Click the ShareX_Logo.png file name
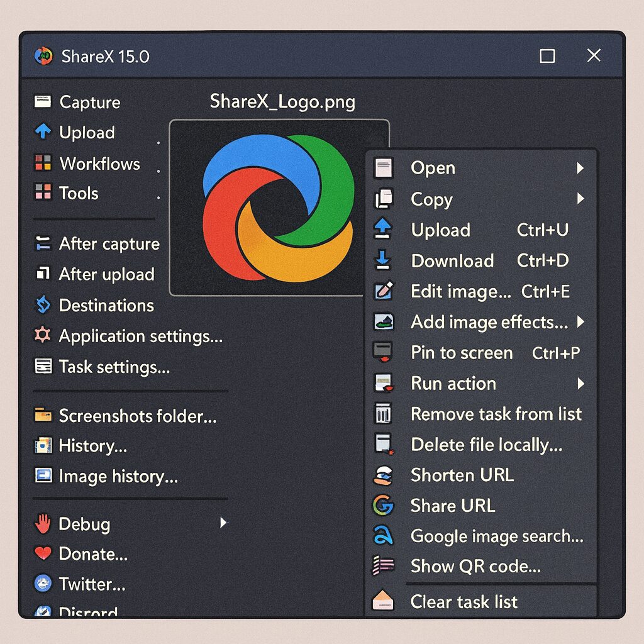 (x=282, y=101)
